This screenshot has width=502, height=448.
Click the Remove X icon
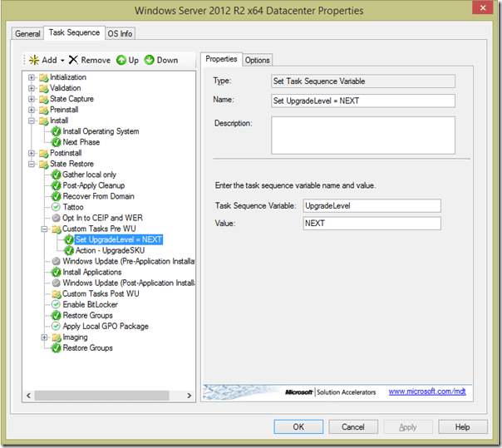click(74, 60)
